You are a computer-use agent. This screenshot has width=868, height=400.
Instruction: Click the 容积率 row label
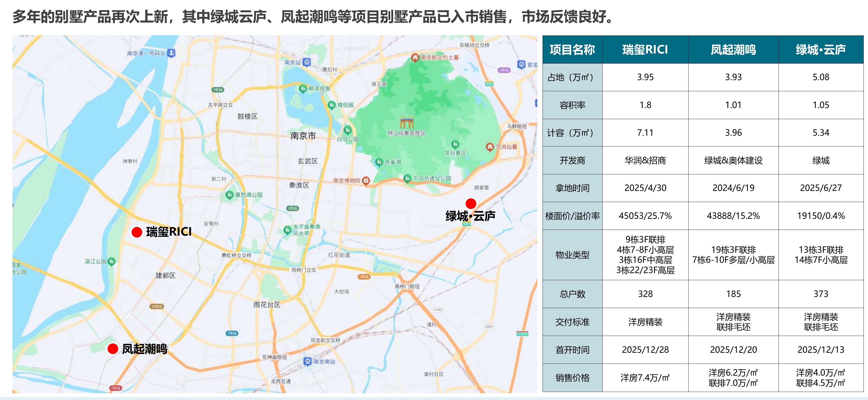(x=572, y=105)
